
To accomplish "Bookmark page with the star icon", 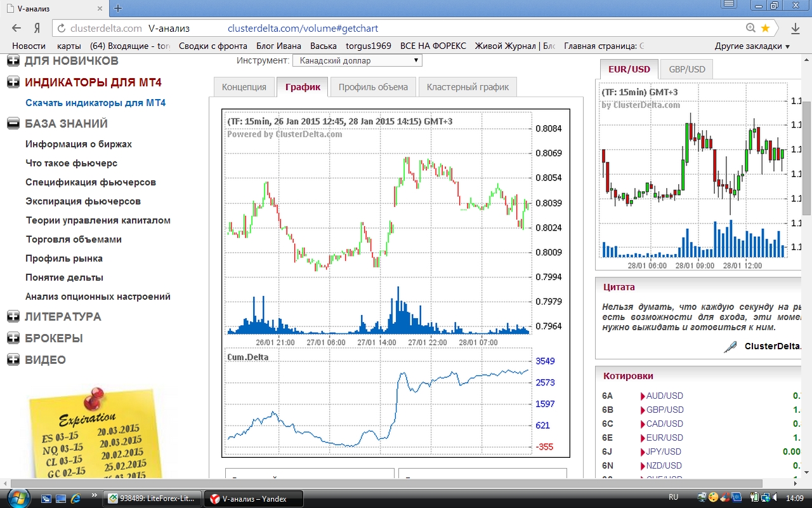I will pos(765,28).
